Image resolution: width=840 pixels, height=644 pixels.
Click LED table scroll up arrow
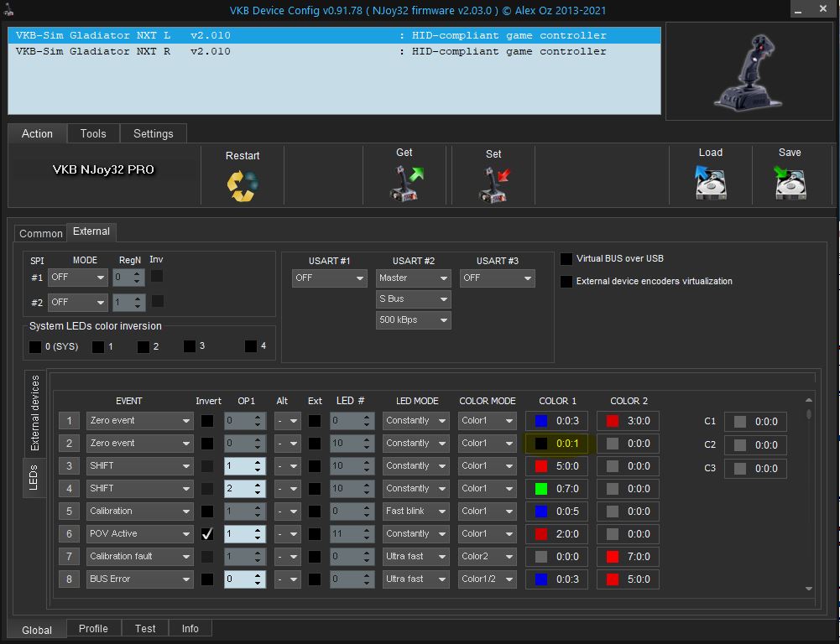click(x=809, y=401)
